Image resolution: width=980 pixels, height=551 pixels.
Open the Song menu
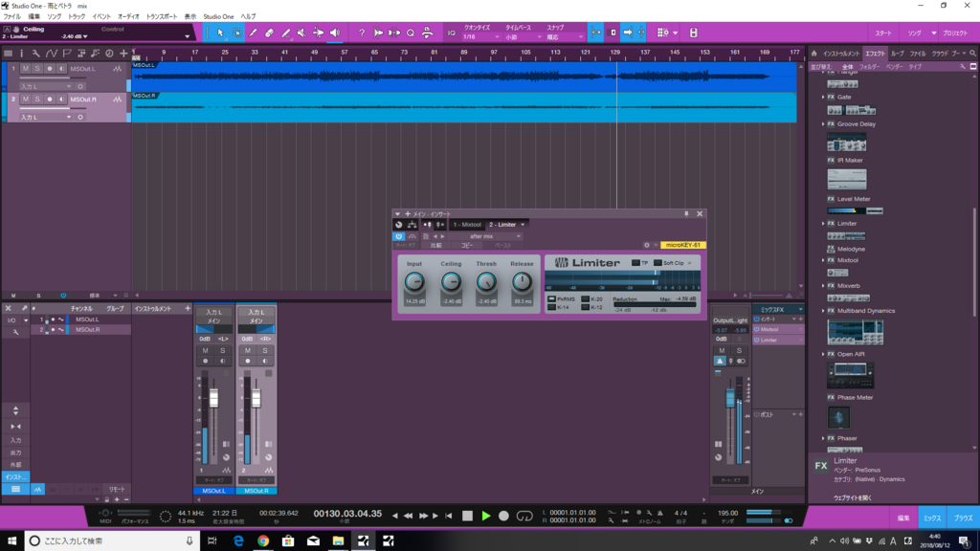tap(55, 16)
